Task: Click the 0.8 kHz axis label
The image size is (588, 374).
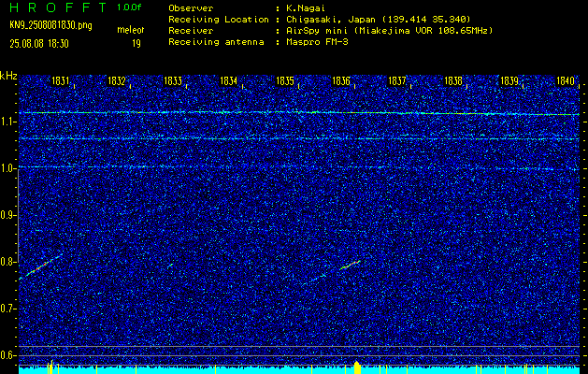Action: (7, 262)
